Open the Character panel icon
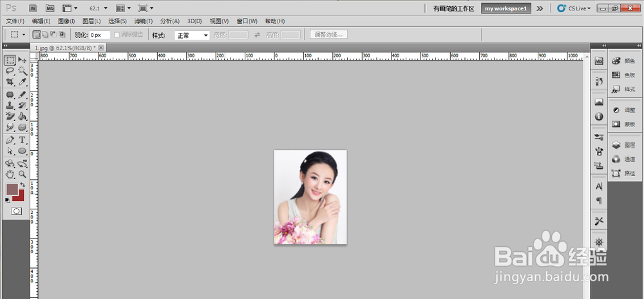 tap(599, 186)
